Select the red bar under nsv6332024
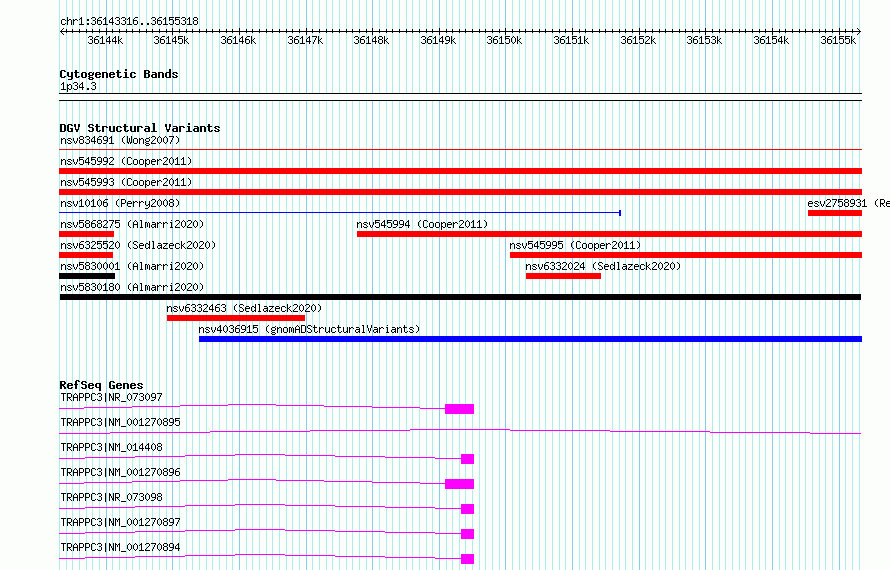 (563, 276)
